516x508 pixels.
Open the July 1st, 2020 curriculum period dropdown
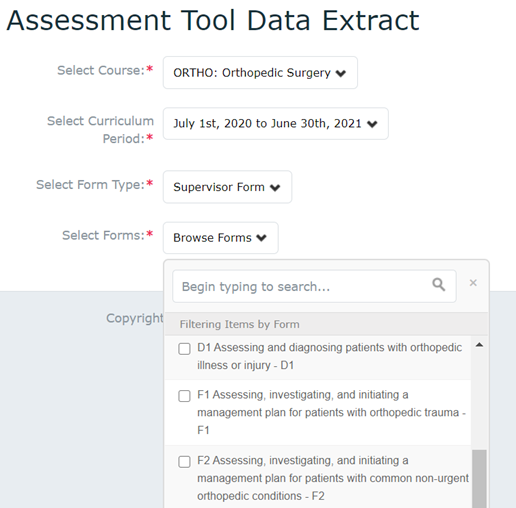(x=276, y=124)
